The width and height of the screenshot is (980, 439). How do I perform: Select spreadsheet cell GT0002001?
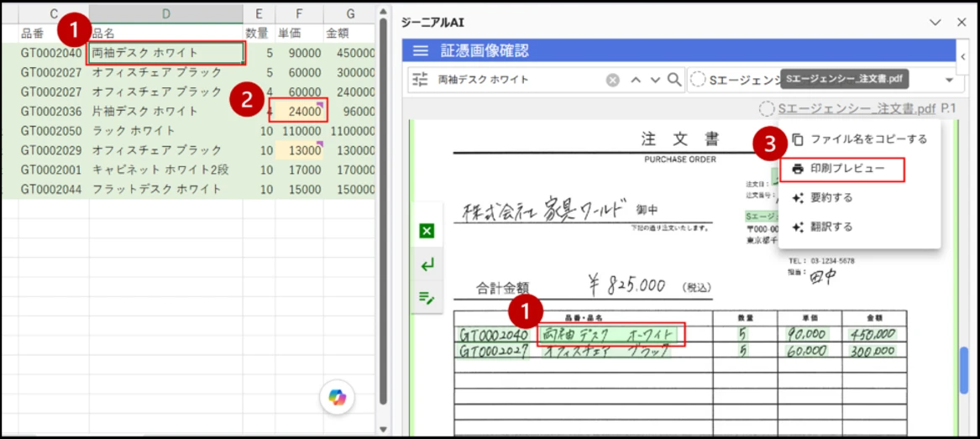[53, 170]
